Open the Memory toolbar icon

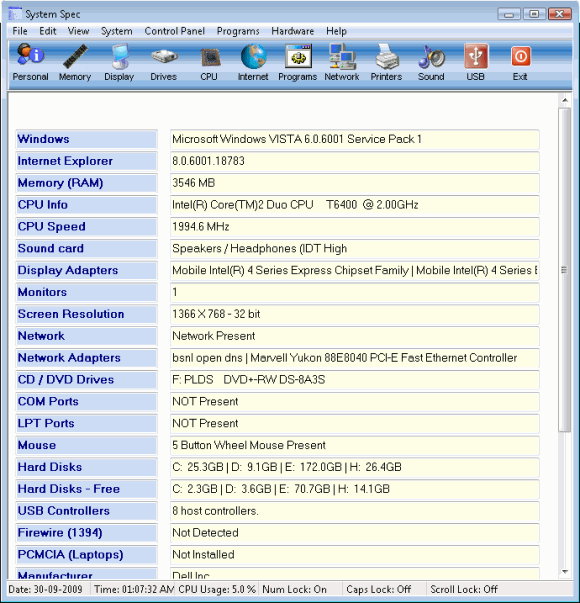pyautogui.click(x=75, y=62)
